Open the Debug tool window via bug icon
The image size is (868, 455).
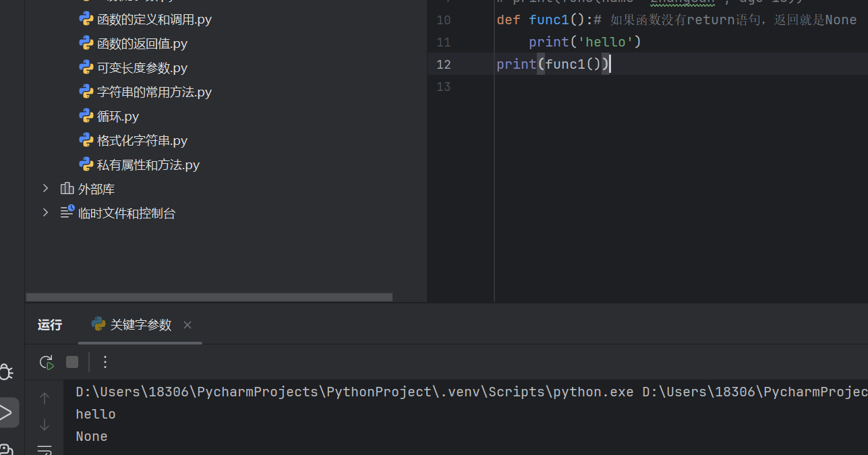pyautogui.click(x=6, y=371)
